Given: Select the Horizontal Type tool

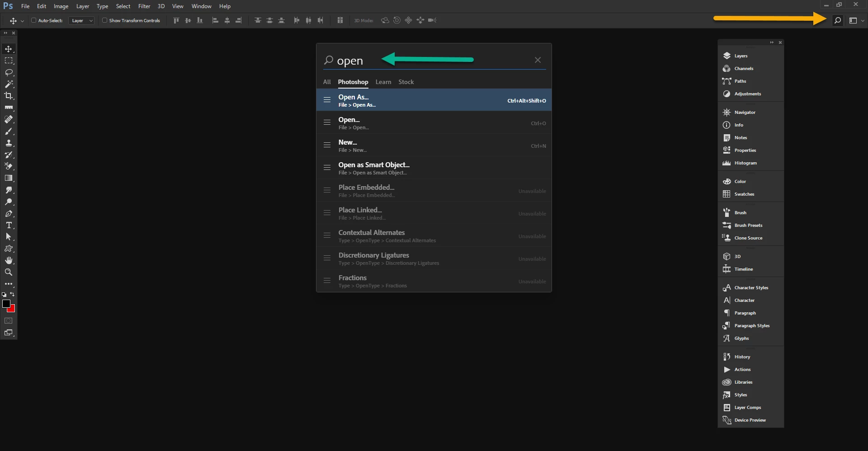Looking at the screenshot, I should pyautogui.click(x=9, y=225).
